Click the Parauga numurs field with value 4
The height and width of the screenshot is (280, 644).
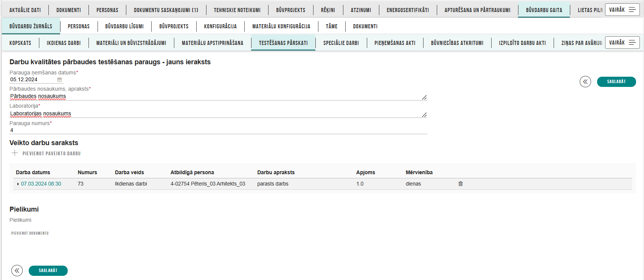pos(218,130)
